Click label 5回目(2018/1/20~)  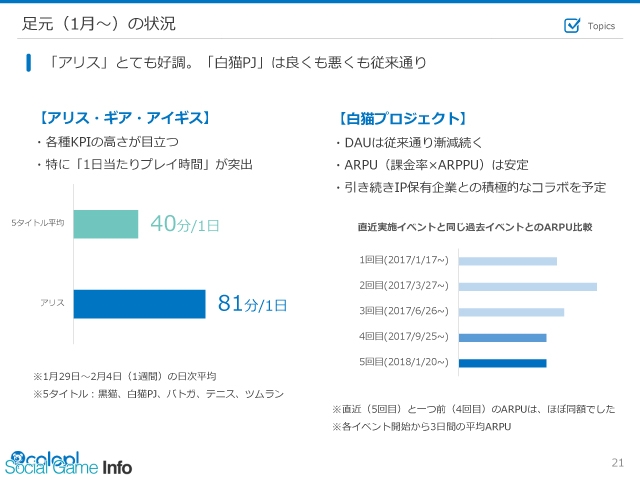(404, 362)
